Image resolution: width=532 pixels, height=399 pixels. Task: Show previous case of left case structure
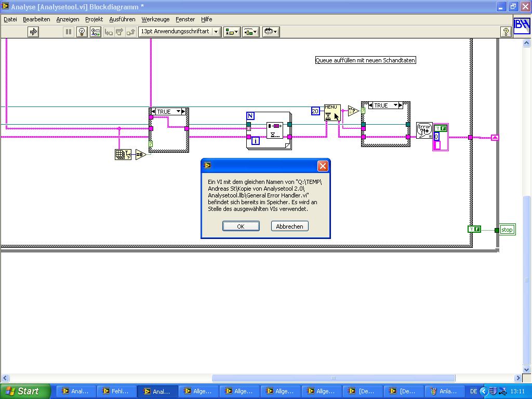tap(153, 112)
